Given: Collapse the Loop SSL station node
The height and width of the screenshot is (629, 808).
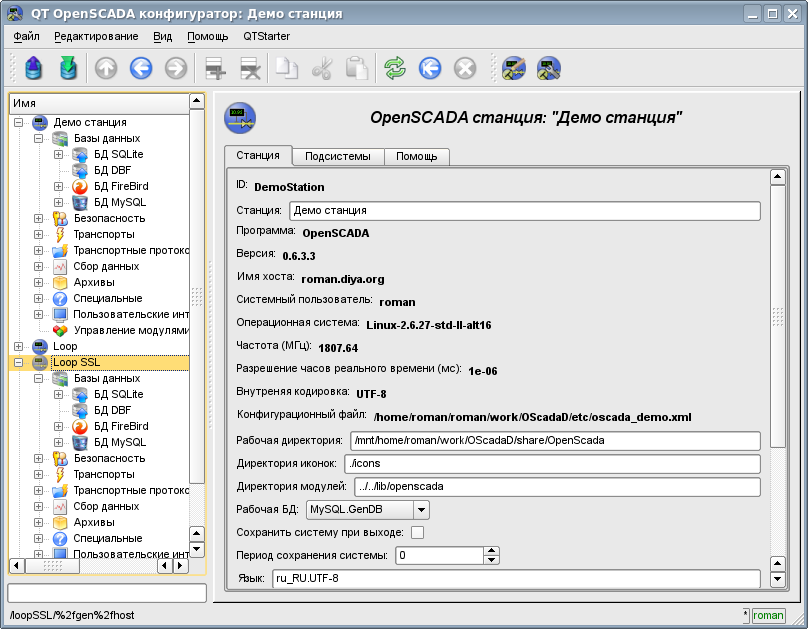Looking at the screenshot, I should [19, 362].
